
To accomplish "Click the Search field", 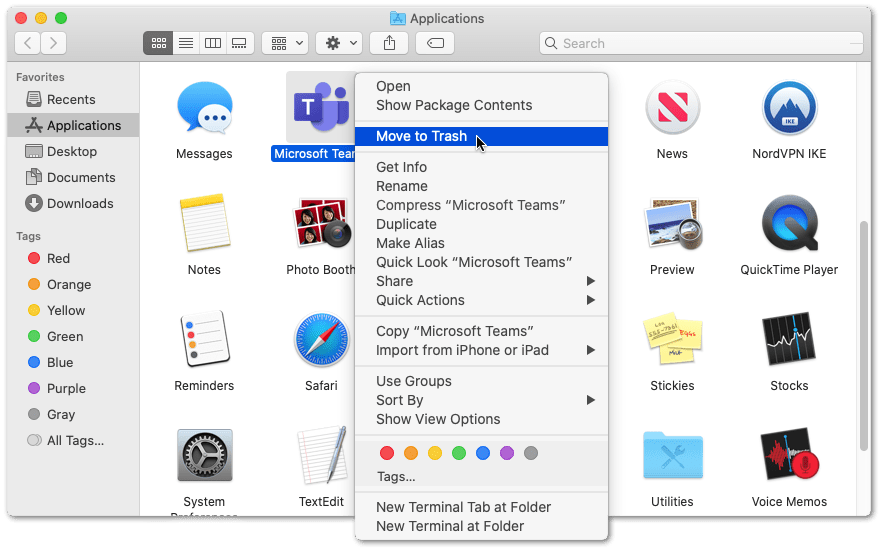I will pyautogui.click(x=701, y=43).
